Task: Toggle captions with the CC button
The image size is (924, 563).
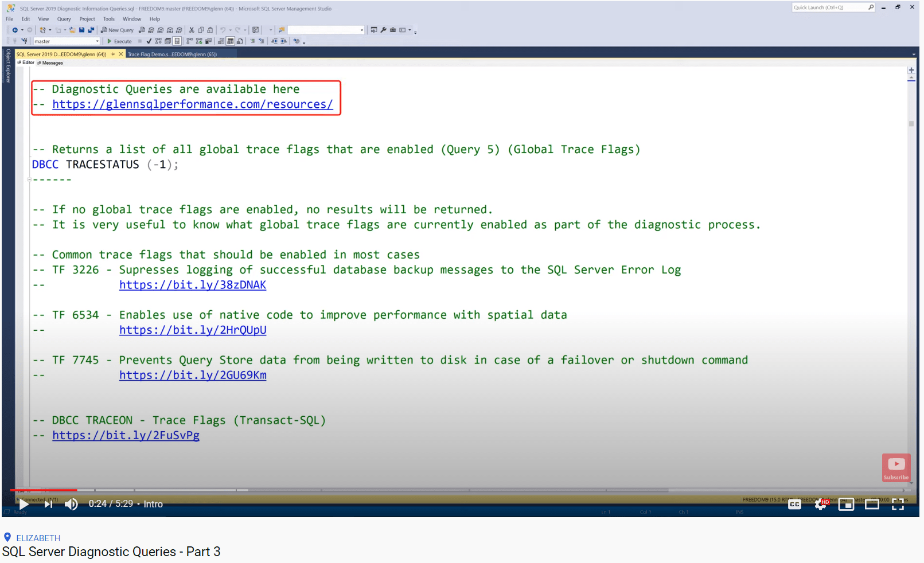Action: click(795, 504)
